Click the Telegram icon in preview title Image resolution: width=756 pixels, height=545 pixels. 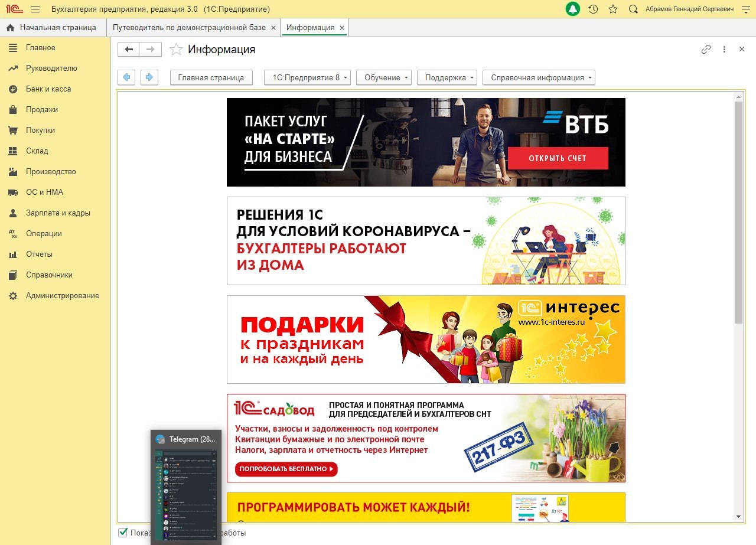pos(160,439)
